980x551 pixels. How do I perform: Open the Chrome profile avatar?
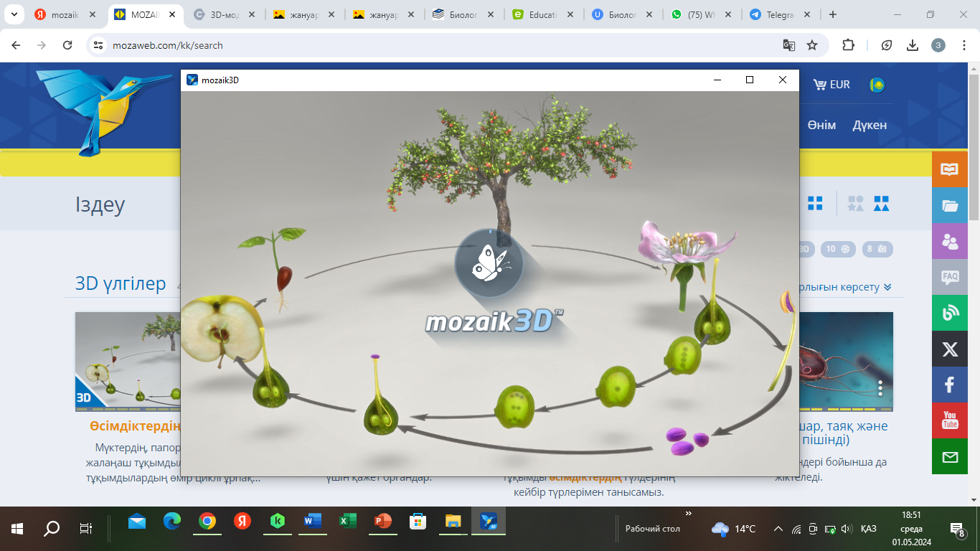(938, 45)
